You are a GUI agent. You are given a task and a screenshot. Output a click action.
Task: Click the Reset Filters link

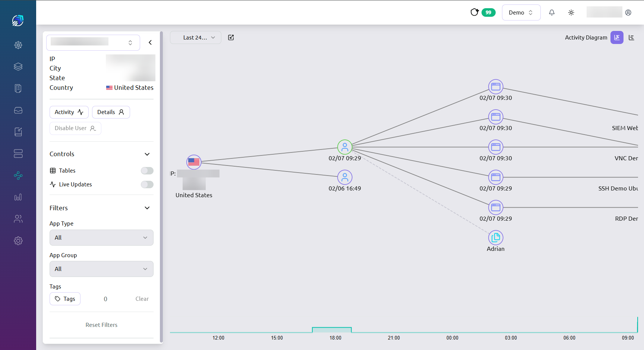[101, 325]
